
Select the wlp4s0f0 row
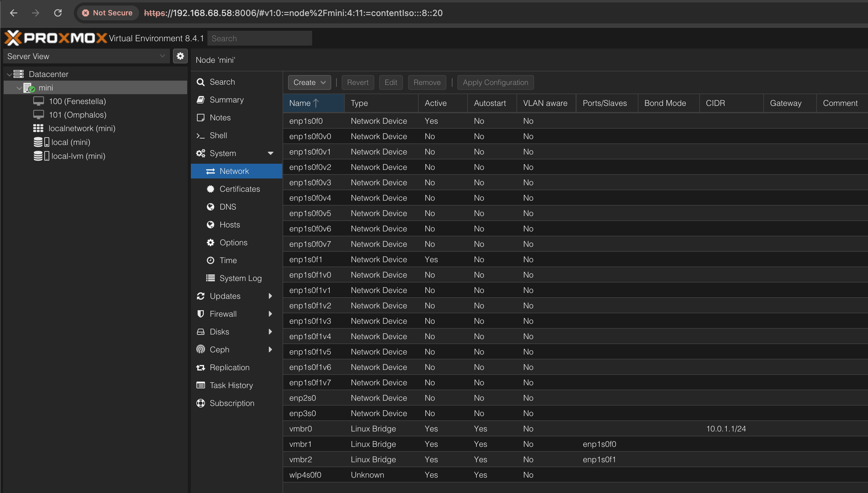coord(575,475)
